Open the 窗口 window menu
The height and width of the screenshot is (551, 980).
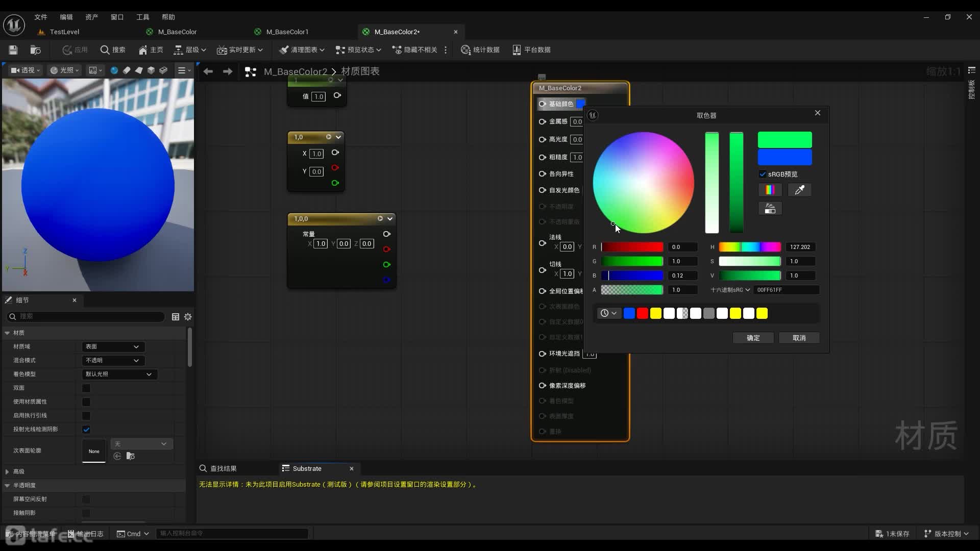pos(117,17)
